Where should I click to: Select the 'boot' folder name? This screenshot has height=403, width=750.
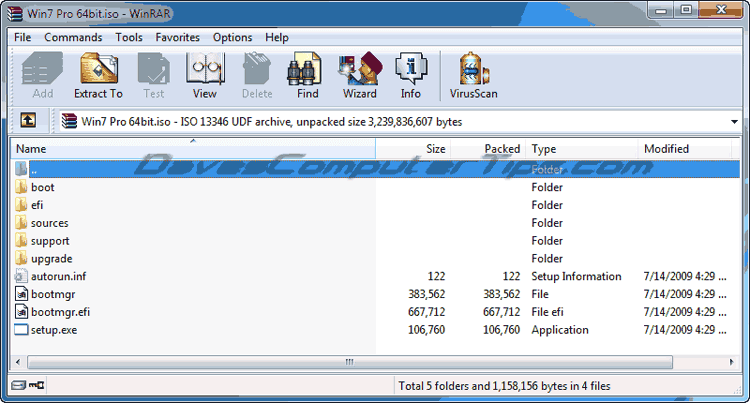(x=43, y=187)
